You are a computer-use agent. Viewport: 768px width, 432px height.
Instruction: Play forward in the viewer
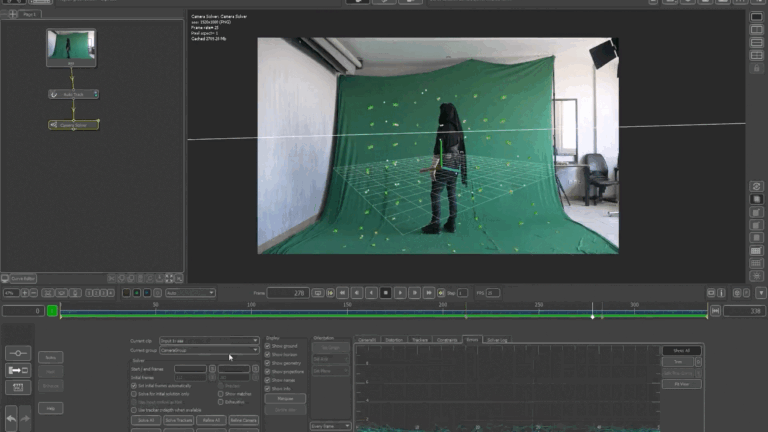400,293
